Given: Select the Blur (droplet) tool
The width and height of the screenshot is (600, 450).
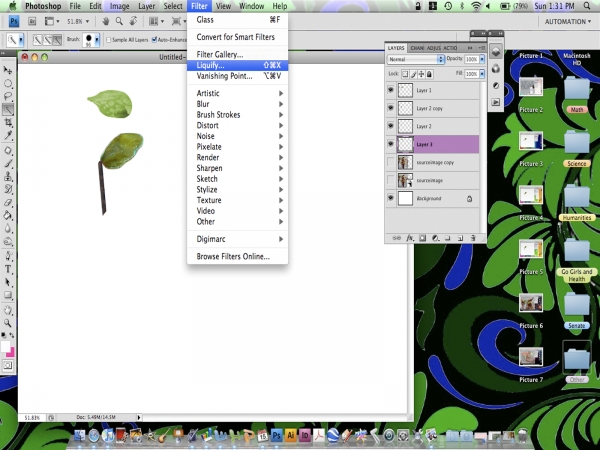Looking at the screenshot, I should click(x=8, y=228).
